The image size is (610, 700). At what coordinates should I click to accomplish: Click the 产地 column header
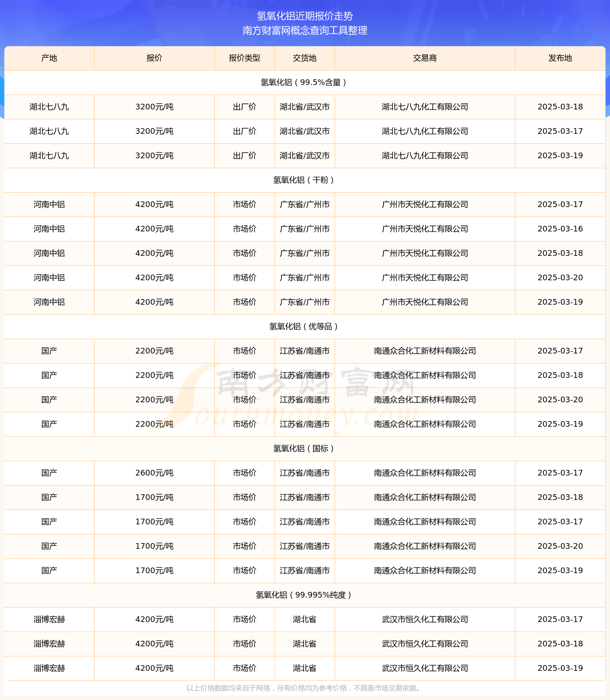pos(49,58)
